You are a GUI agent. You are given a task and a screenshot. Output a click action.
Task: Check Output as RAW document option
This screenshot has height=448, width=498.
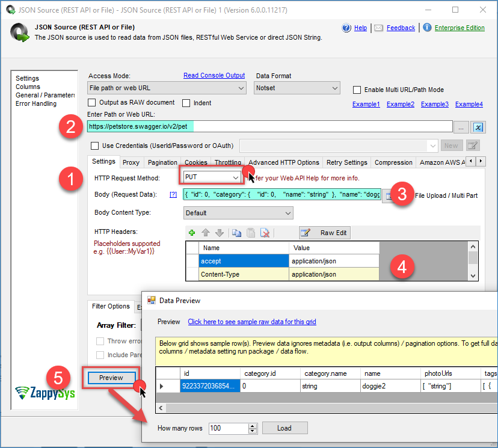click(x=93, y=103)
